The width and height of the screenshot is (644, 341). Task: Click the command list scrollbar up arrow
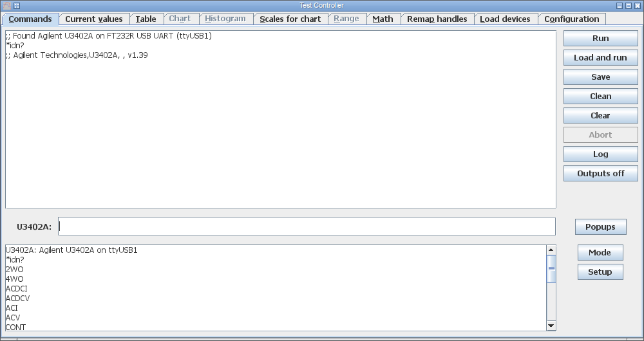click(x=551, y=250)
